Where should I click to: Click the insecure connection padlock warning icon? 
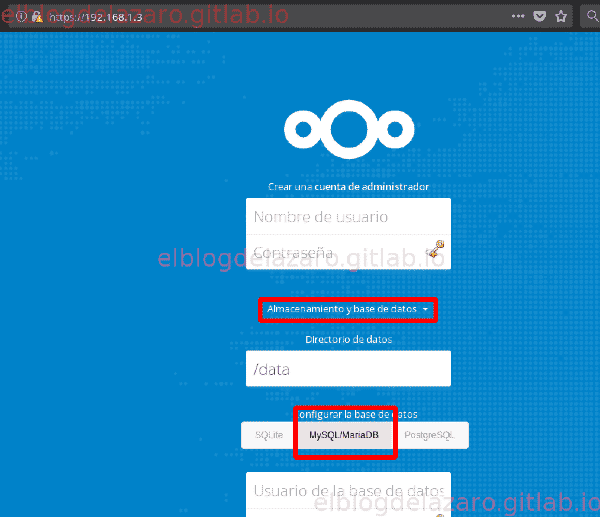[x=37, y=17]
